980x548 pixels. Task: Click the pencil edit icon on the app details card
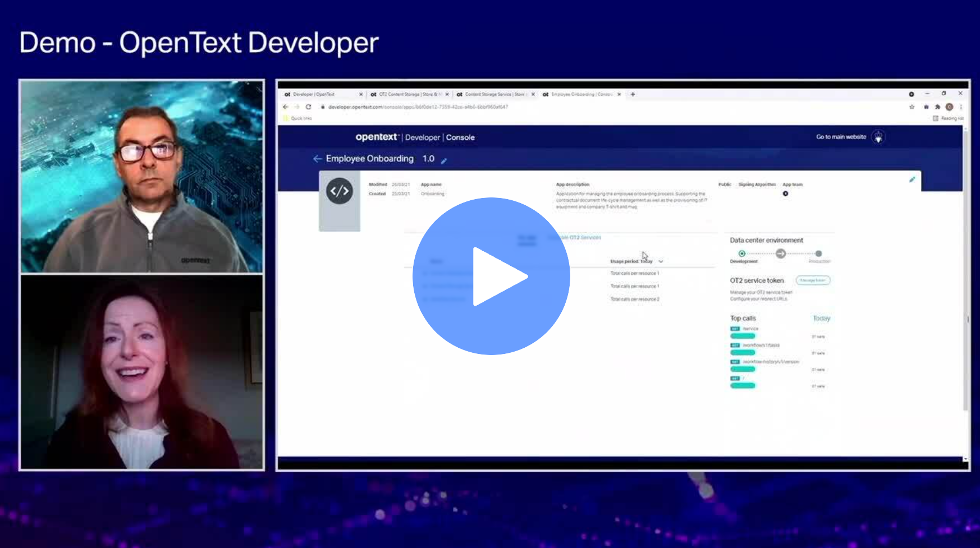(912, 179)
